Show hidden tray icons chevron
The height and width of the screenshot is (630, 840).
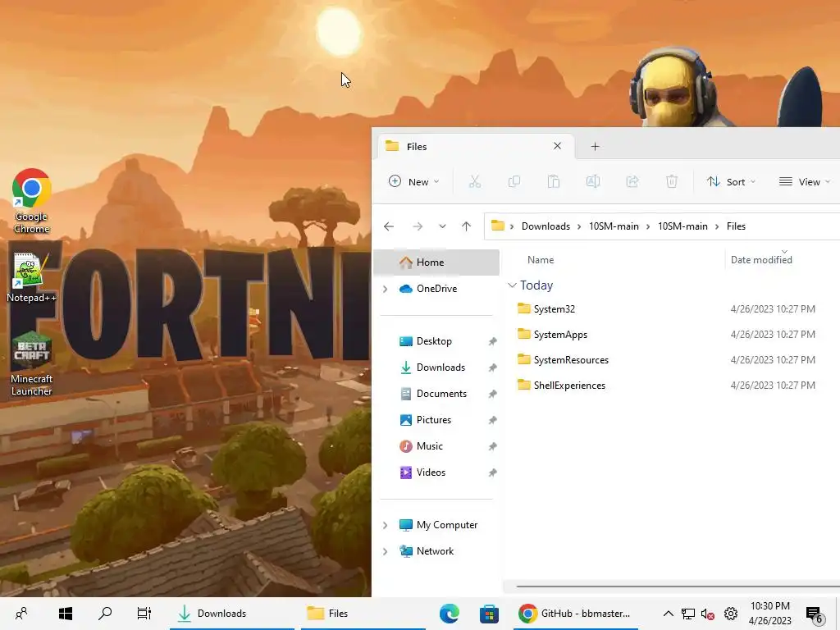[668, 614]
